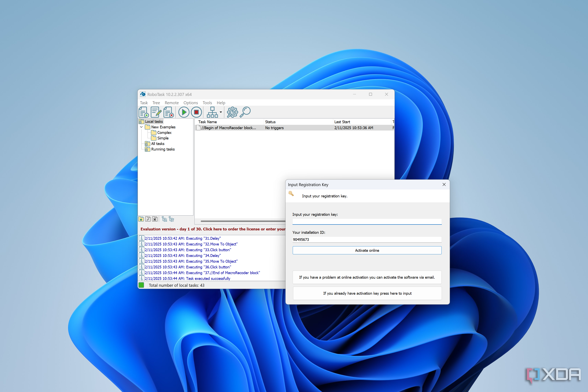Image resolution: width=588 pixels, height=392 pixels.
Task: Click the move branch down icon
Action: tap(165, 219)
